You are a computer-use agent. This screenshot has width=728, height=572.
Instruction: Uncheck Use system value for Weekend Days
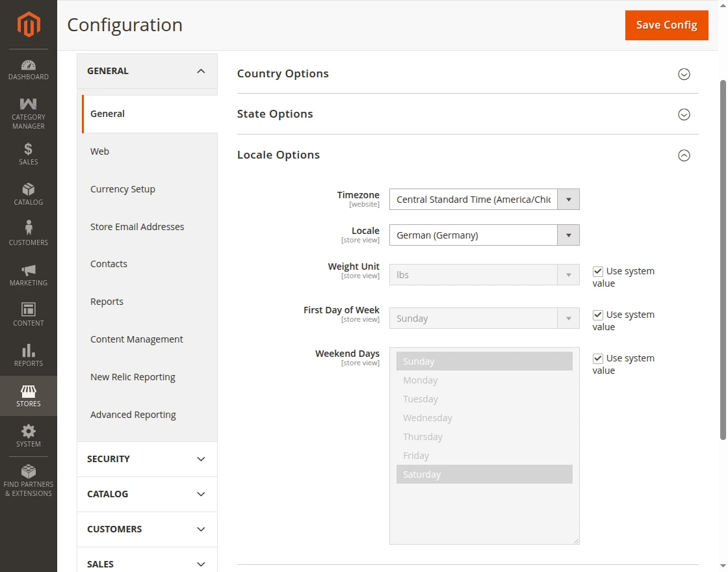tap(598, 358)
